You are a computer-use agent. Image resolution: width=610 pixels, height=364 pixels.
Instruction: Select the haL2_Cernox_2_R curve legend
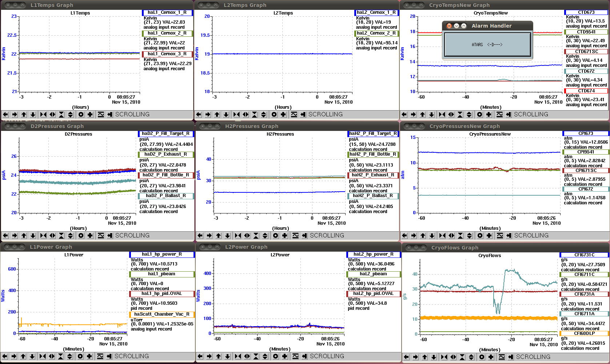(376, 33)
